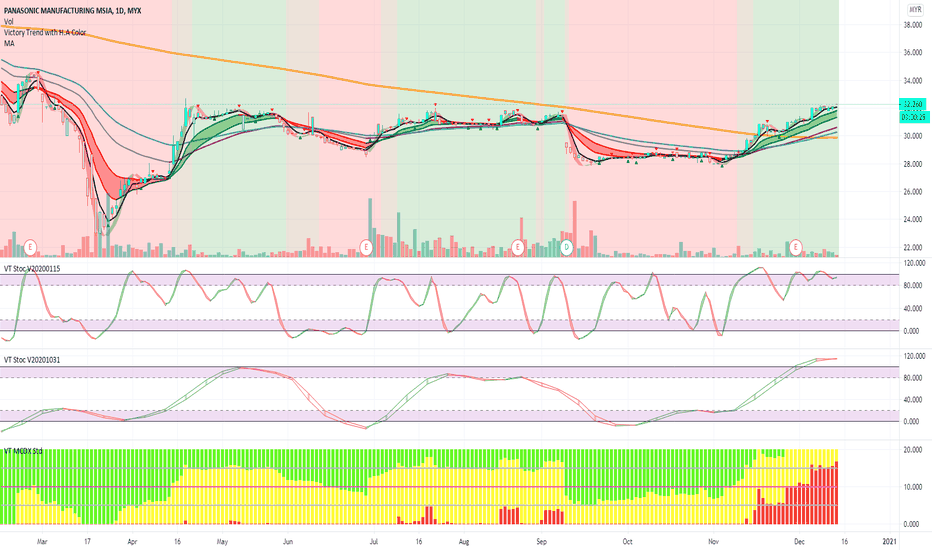
Task: Select the VT Stoc V20200115 pane label
Action: (32, 269)
